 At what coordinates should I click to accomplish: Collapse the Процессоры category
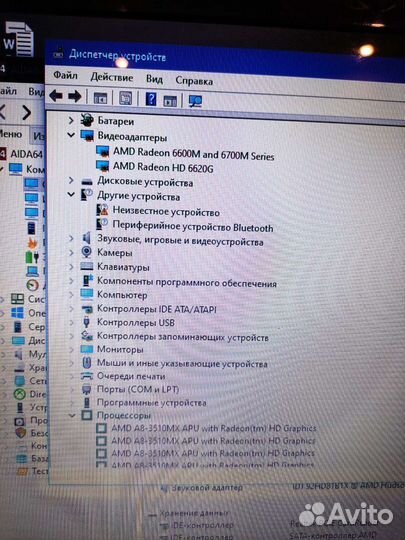(72, 415)
